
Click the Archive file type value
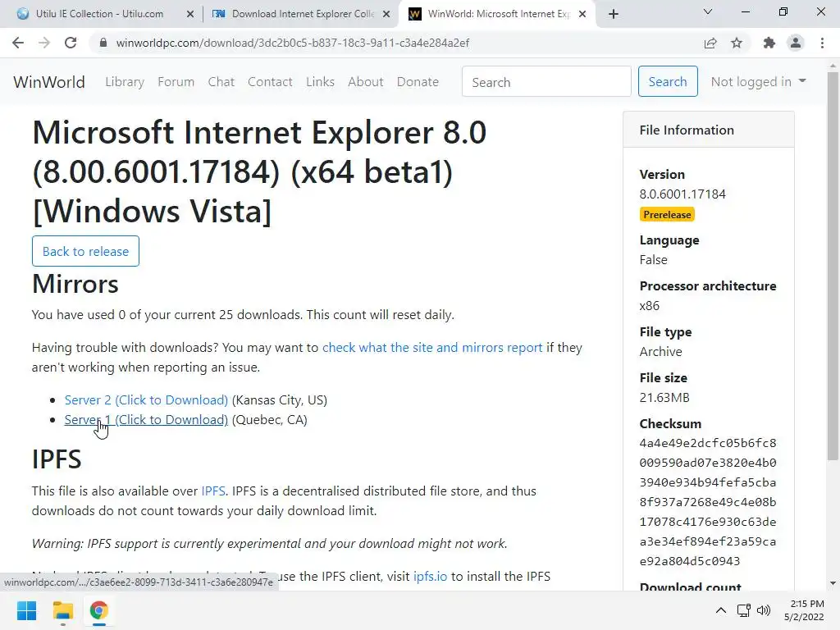coord(660,352)
